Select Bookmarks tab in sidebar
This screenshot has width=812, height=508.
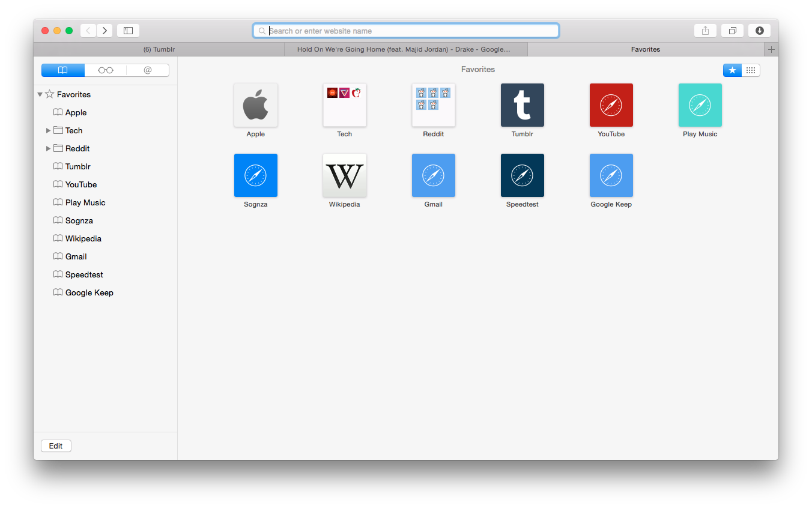coord(63,70)
